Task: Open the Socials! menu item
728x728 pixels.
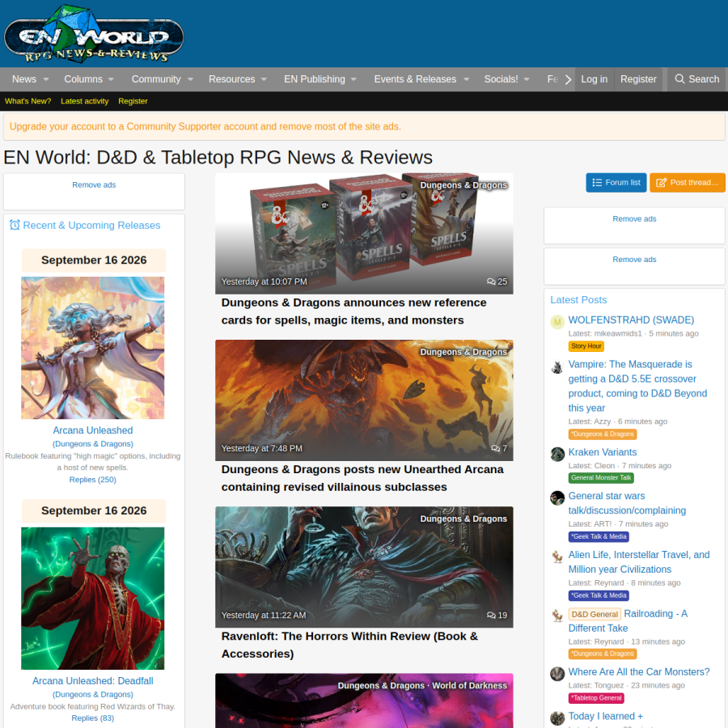Action: pyautogui.click(x=501, y=79)
